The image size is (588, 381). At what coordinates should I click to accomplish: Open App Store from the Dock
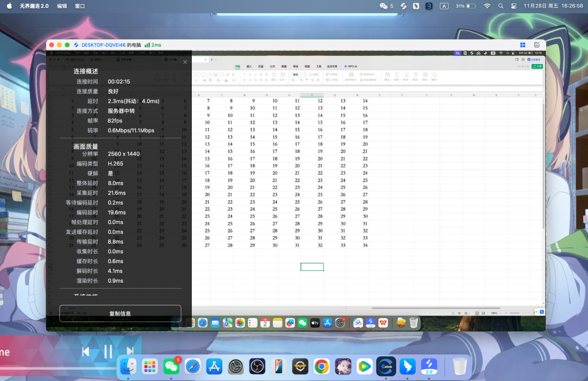pyautogui.click(x=214, y=367)
